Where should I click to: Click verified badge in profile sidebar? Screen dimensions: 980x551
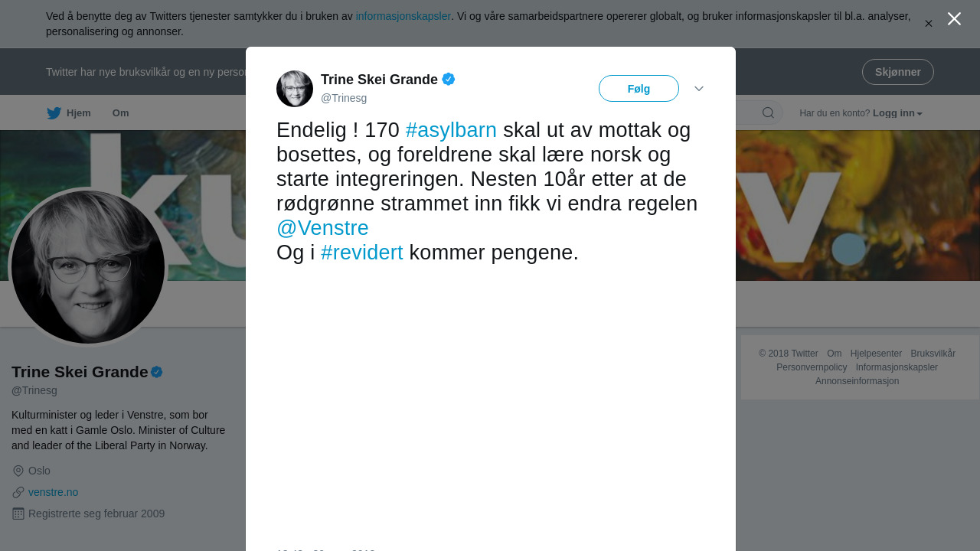[x=157, y=372]
